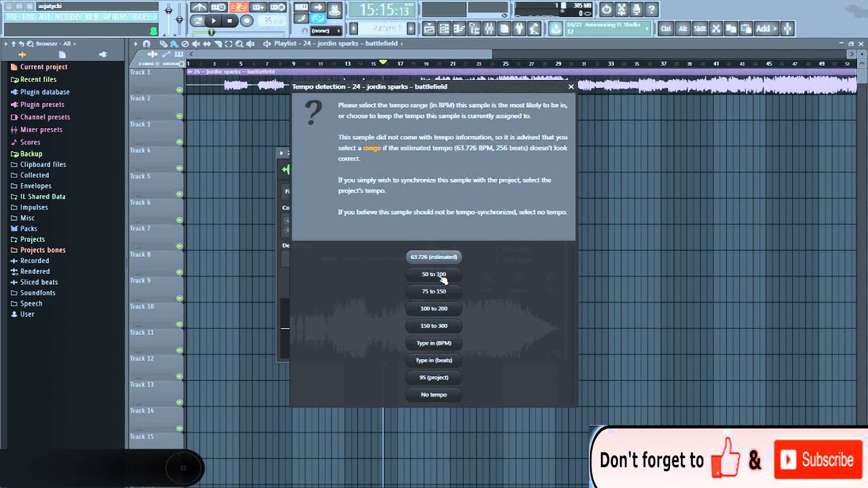Image resolution: width=868 pixels, height=488 pixels.
Task: Close the Tempo detection dialog
Action: pos(571,87)
